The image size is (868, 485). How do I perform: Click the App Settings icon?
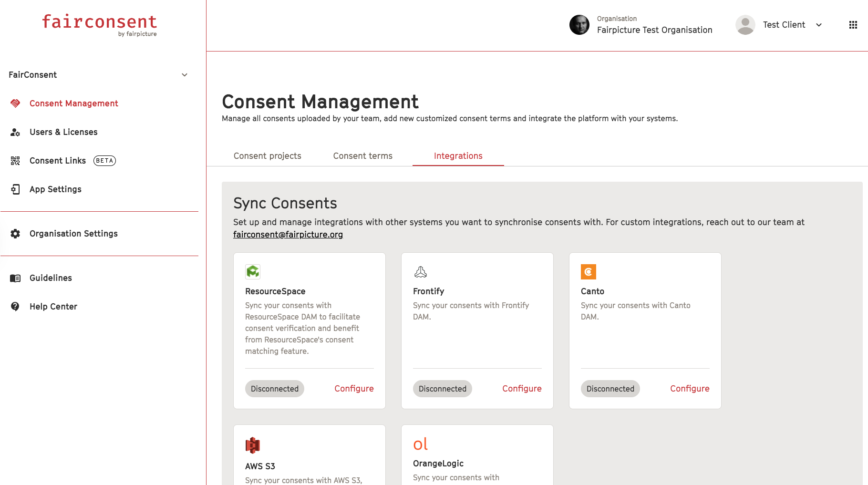point(15,189)
